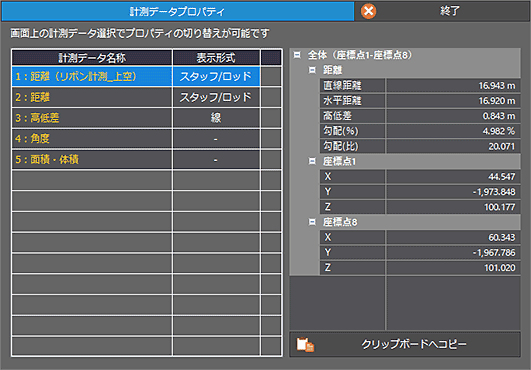Collapse the 座標点8 section
The width and height of the screenshot is (531, 370).
tap(312, 222)
